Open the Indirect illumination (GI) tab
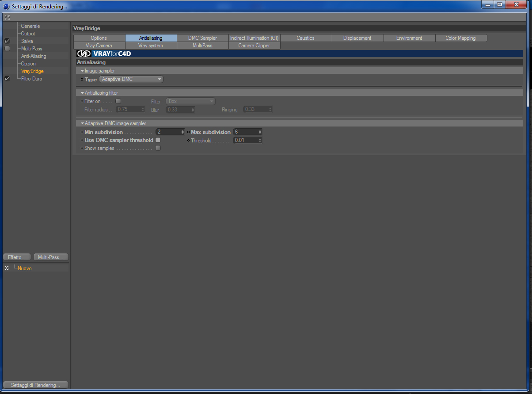This screenshot has width=532, height=394. click(x=255, y=38)
